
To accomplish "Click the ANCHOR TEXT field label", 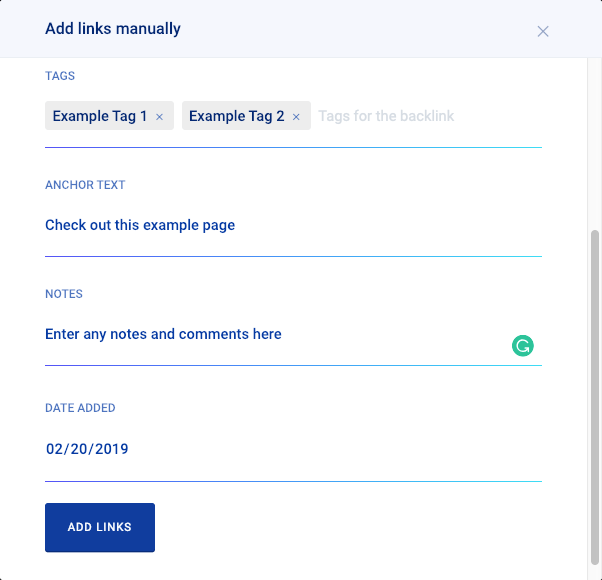I will pyautogui.click(x=85, y=185).
